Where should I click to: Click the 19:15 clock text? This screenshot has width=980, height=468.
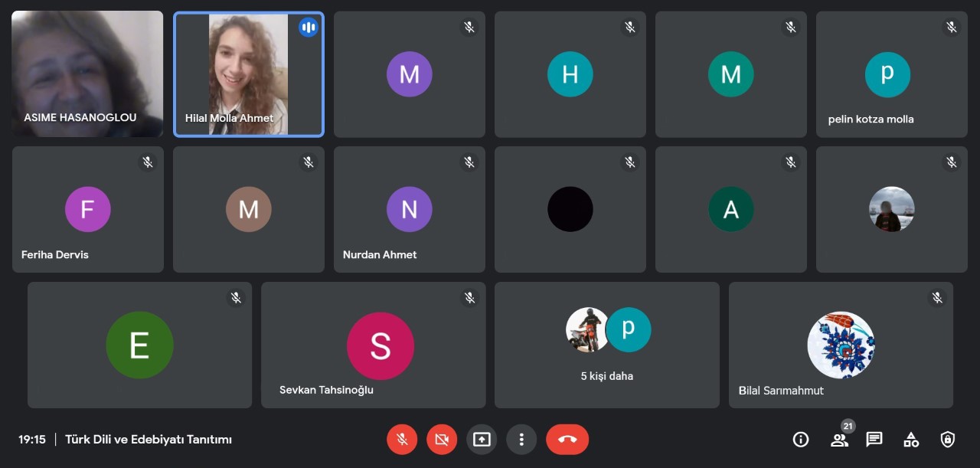tap(32, 440)
